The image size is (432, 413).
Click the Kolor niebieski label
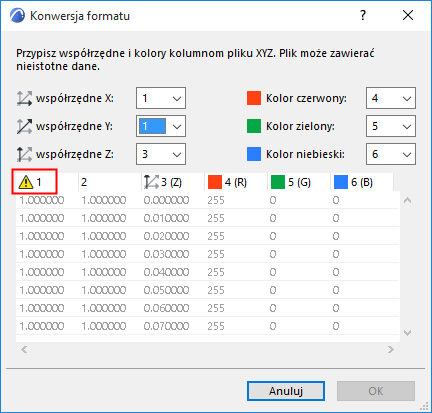pos(305,154)
